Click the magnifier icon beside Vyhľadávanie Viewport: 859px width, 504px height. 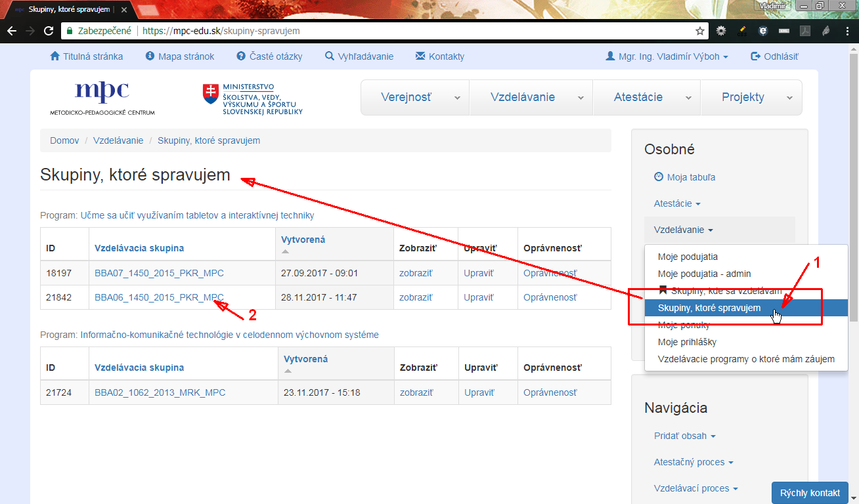click(330, 56)
